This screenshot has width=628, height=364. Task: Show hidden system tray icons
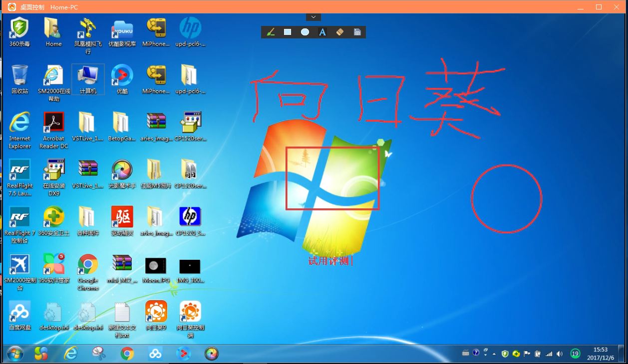point(494,354)
